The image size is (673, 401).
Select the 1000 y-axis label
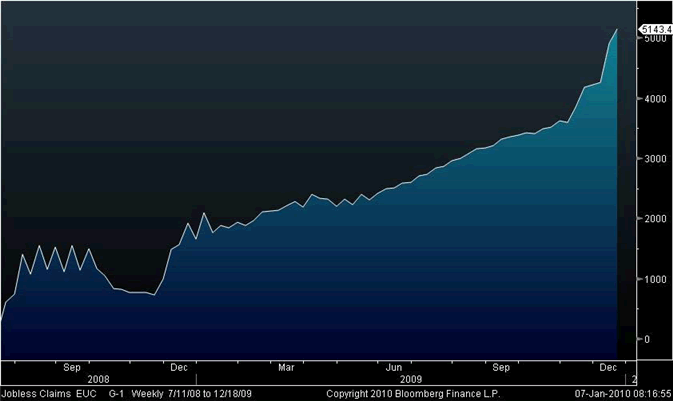coord(655,279)
